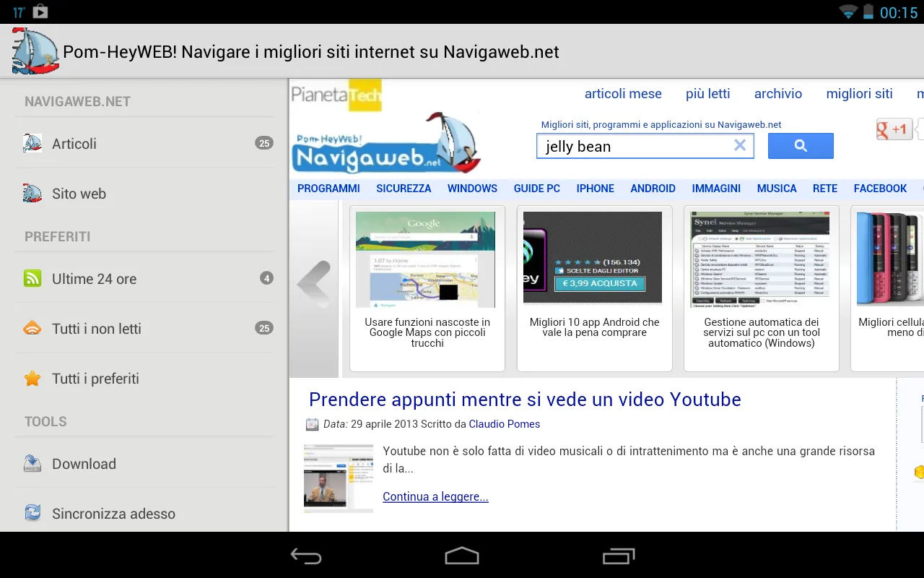
Task: Select the MUSICA category
Action: point(777,189)
